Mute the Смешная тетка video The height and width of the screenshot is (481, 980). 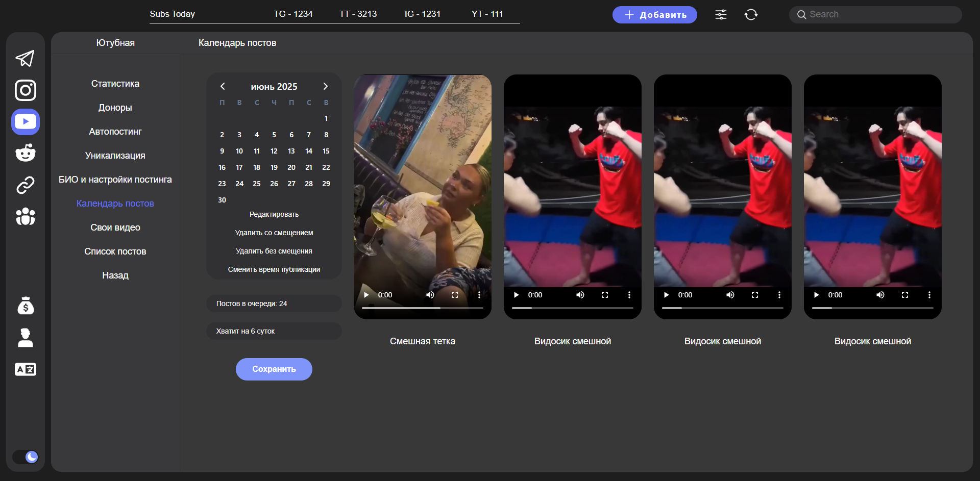[430, 295]
